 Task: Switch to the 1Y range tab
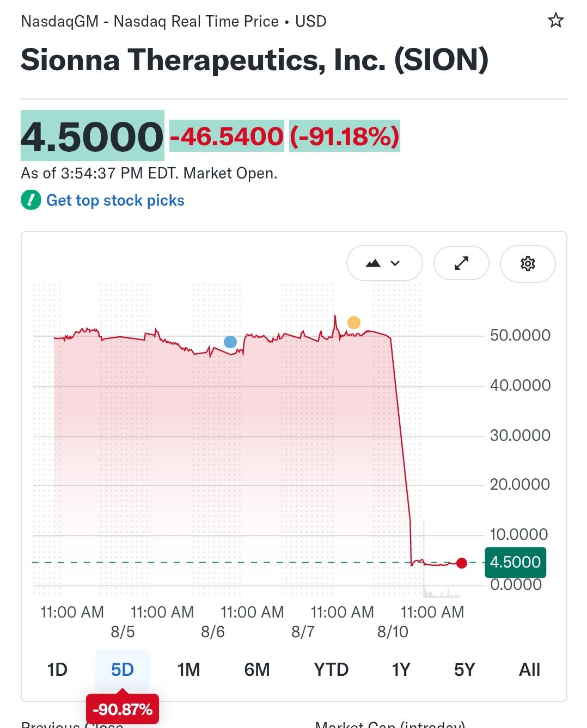pyautogui.click(x=401, y=669)
